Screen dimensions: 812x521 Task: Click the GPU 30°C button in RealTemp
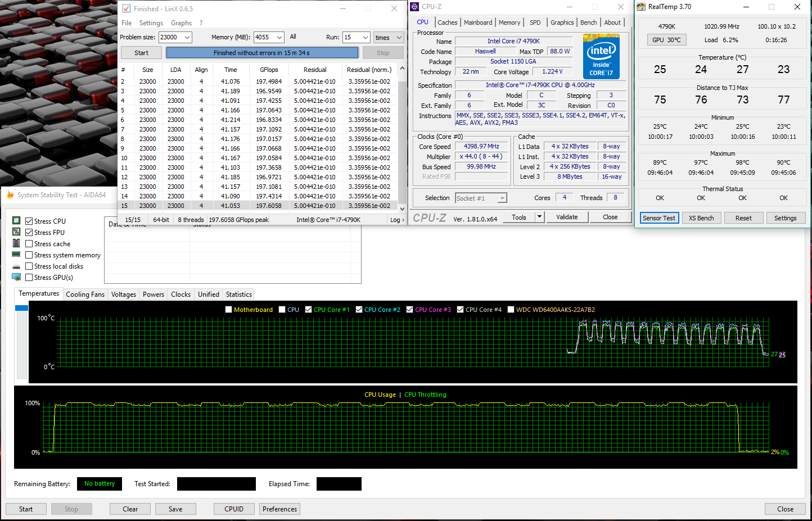(666, 40)
